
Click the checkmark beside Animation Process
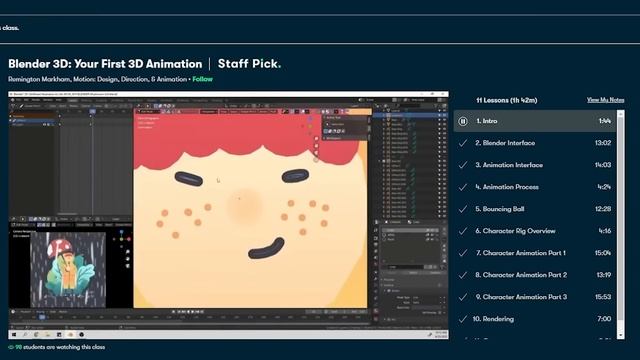tap(463, 187)
